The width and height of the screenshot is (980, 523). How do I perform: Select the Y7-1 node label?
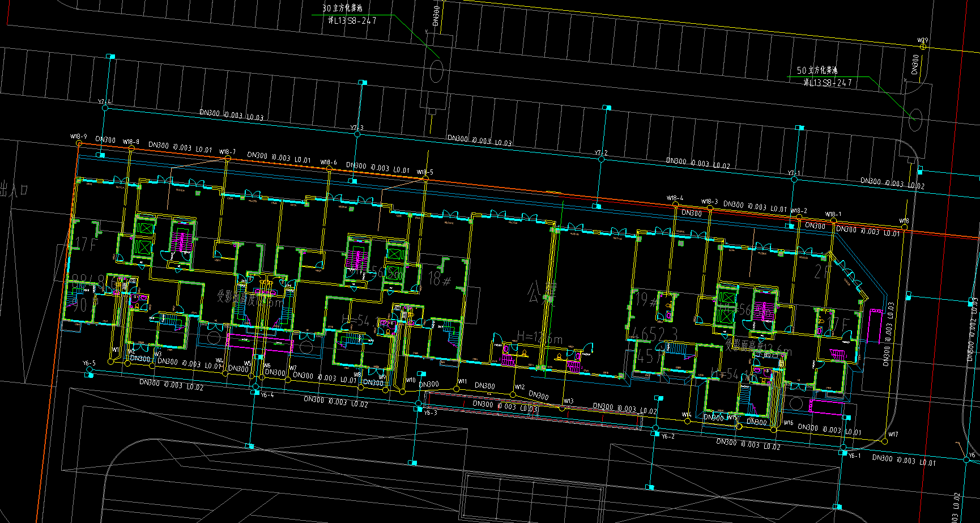794,173
